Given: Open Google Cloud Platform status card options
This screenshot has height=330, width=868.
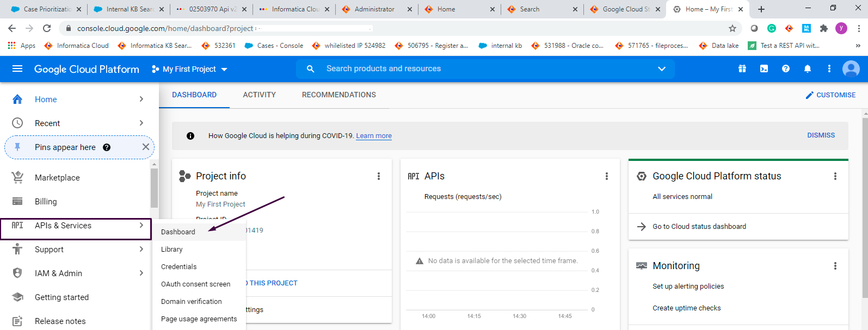Looking at the screenshot, I should point(835,176).
